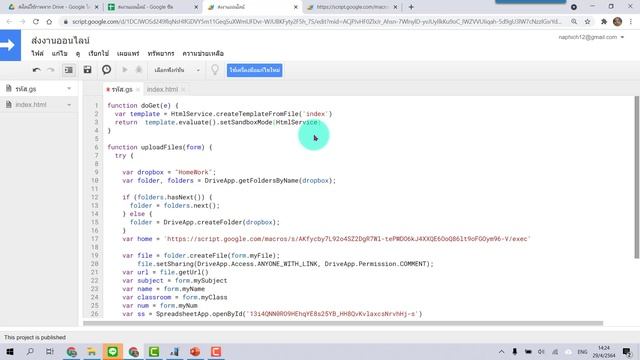Open dropdown arrow next to index.html file
The width and height of the screenshot is (640, 360).
69,105
